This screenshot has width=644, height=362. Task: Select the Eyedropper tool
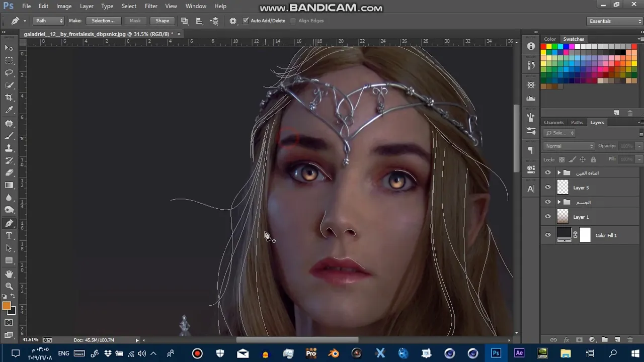pyautogui.click(x=9, y=110)
